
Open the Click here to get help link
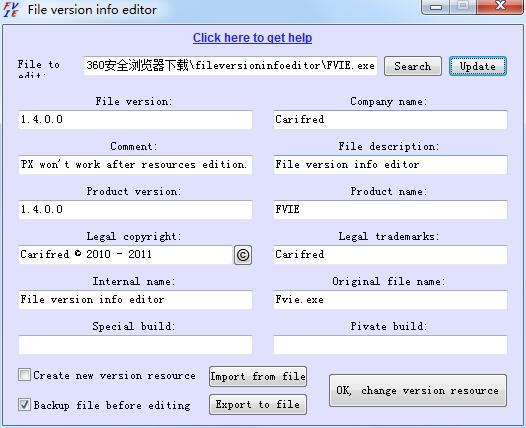click(252, 38)
